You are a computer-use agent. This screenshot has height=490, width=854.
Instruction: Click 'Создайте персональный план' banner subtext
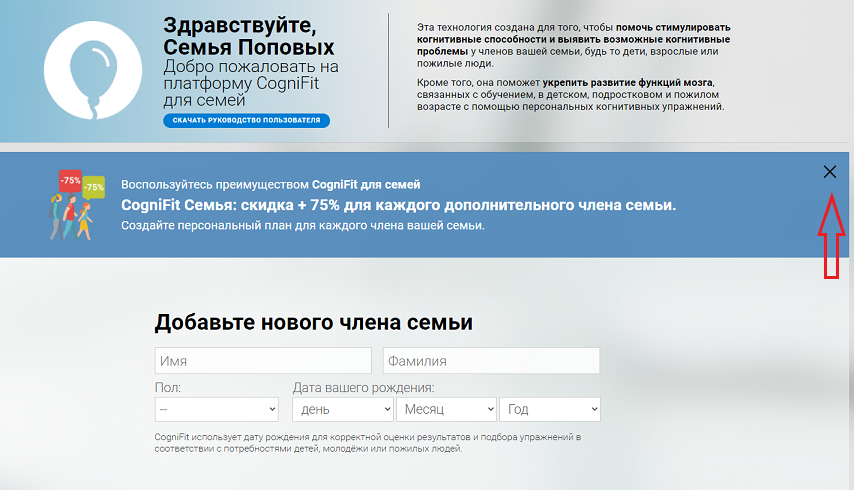[x=302, y=225]
